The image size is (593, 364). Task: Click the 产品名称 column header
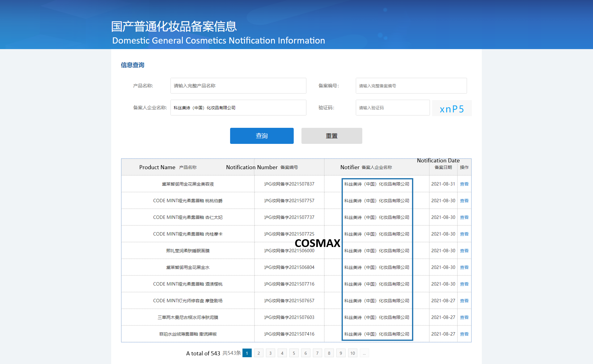(188, 167)
